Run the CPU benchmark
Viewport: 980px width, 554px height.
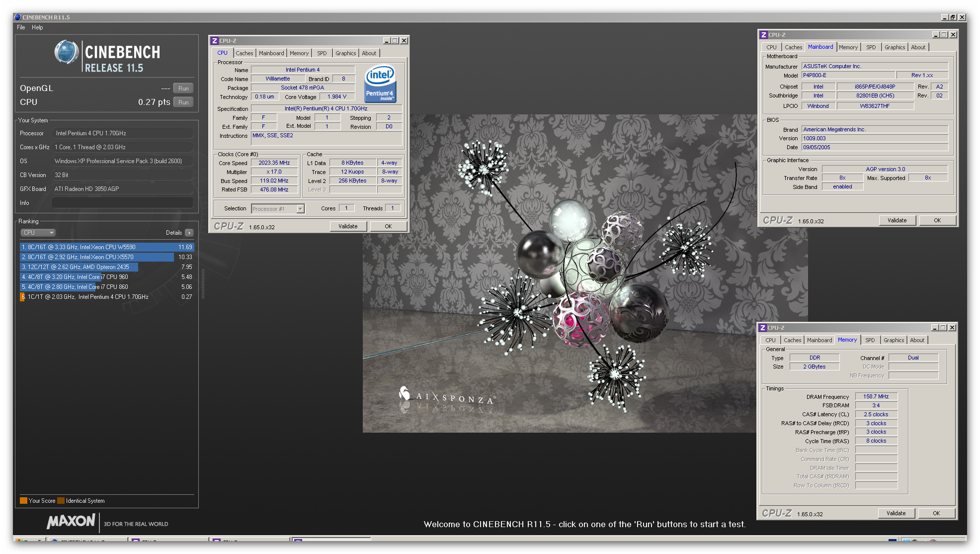(183, 102)
